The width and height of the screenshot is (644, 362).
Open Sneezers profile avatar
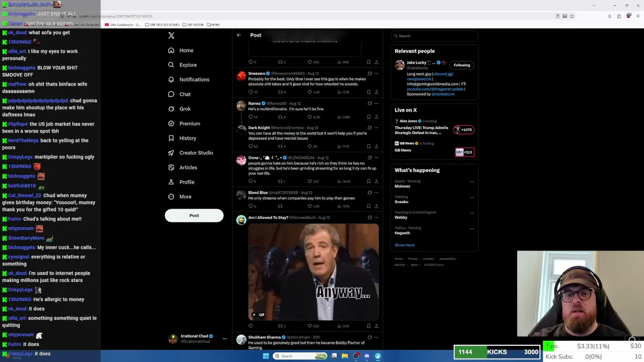coord(242,76)
